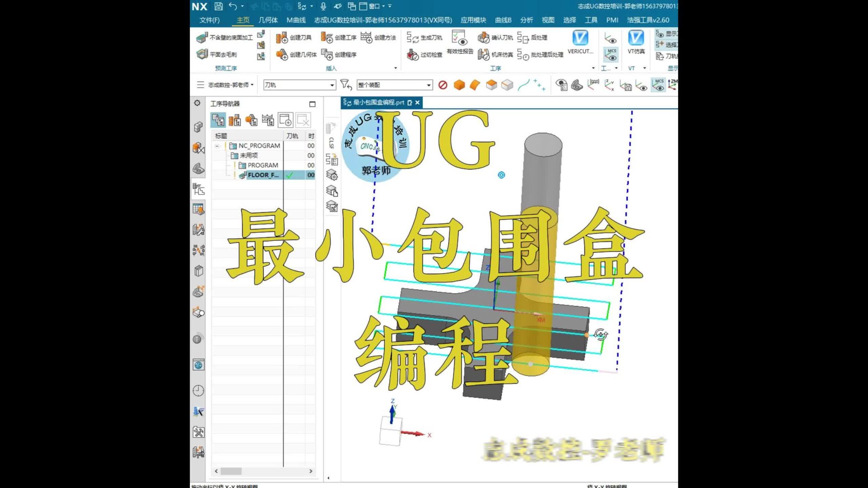Viewport: 868px width, 488px height.
Task: Click the reset filter funnel icon
Action: [x=346, y=85]
